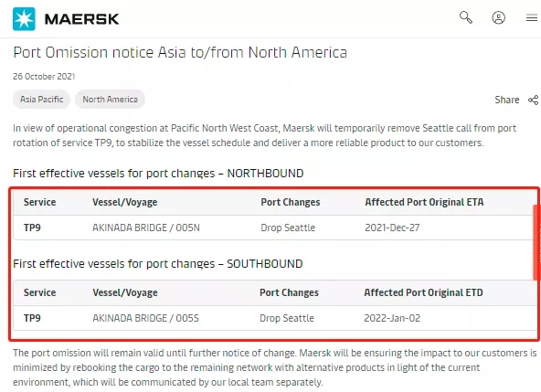Click the Maersk star logo icon
Image resolution: width=541 pixels, height=392 pixels.
pos(24,18)
